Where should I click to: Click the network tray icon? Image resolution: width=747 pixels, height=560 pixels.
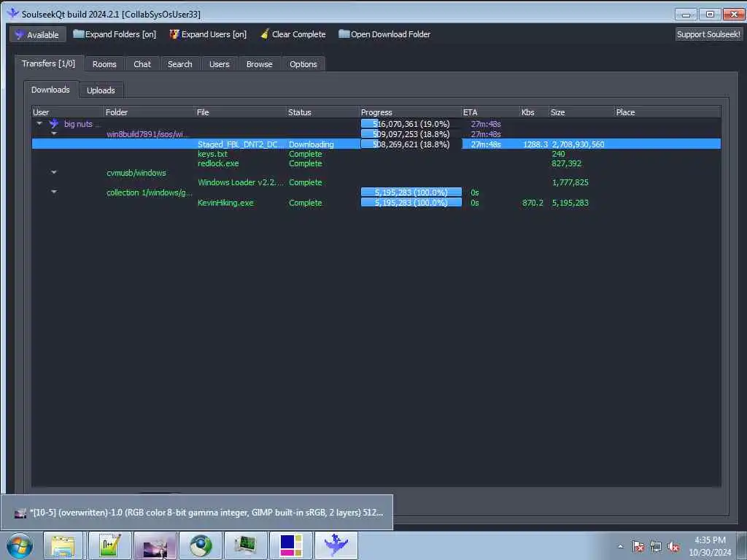656,546
